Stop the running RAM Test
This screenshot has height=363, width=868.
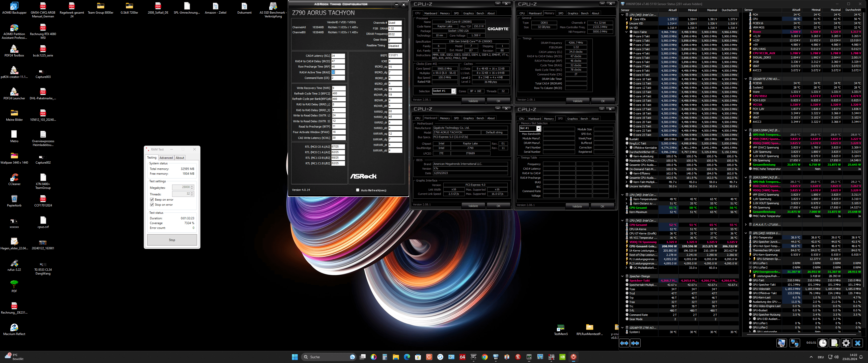click(x=172, y=240)
